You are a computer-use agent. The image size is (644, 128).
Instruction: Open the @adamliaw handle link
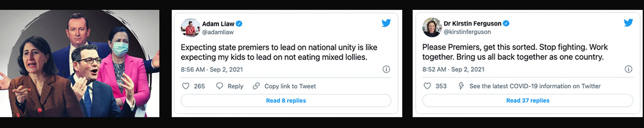click(218, 32)
